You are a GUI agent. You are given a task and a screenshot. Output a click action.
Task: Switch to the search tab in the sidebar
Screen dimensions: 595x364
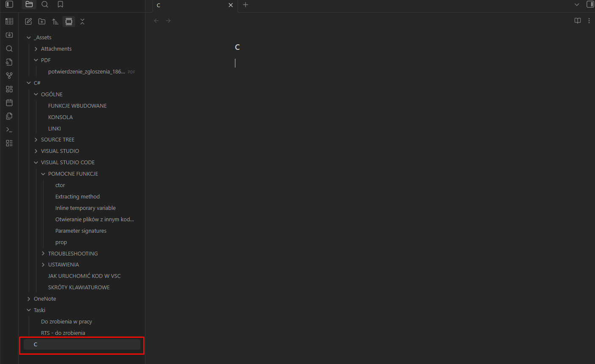pyautogui.click(x=45, y=5)
